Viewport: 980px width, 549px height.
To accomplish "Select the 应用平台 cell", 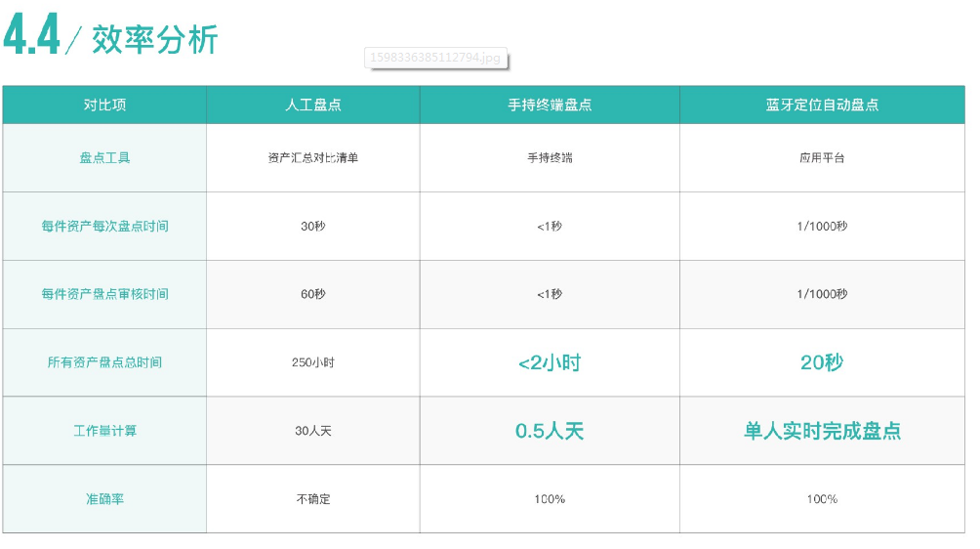I will (822, 158).
